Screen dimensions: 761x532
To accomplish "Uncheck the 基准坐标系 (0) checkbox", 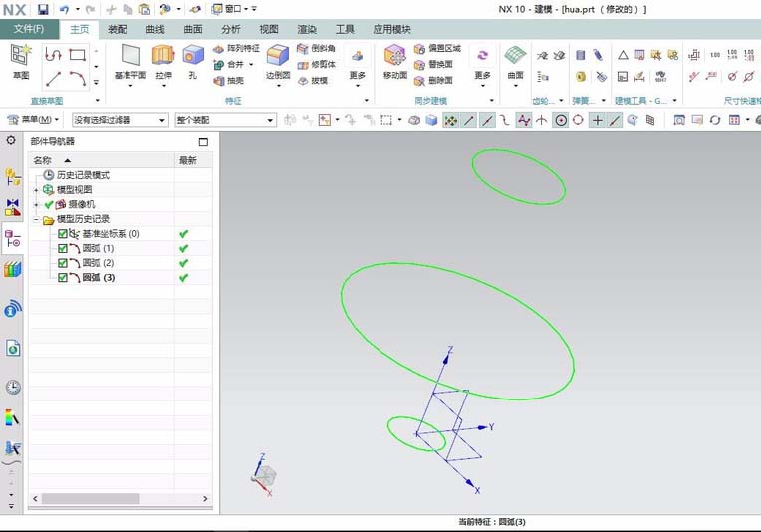I will pyautogui.click(x=62, y=234).
